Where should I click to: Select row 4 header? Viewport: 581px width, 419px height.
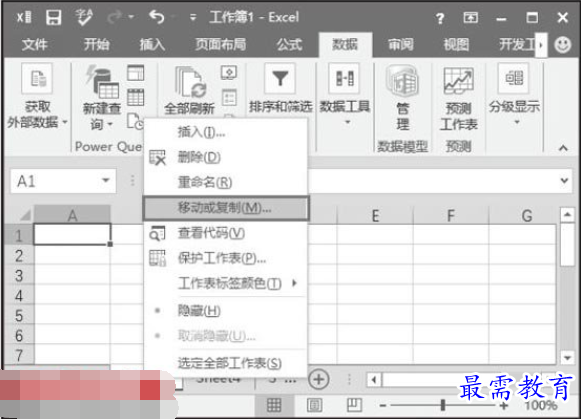click(19, 296)
